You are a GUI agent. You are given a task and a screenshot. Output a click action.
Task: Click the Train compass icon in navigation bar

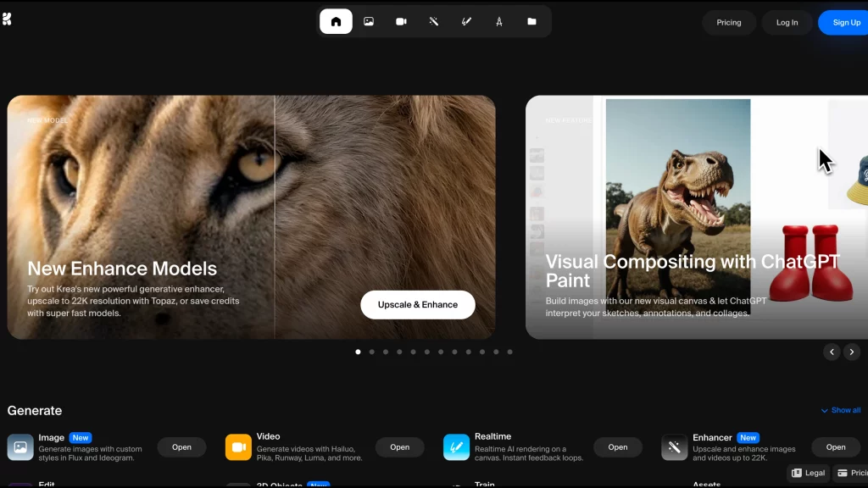click(498, 22)
